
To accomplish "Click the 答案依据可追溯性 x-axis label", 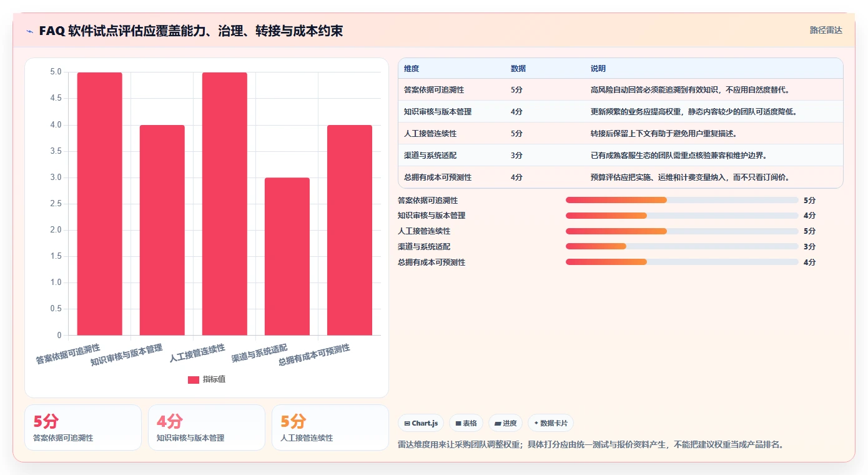I will tap(68, 354).
